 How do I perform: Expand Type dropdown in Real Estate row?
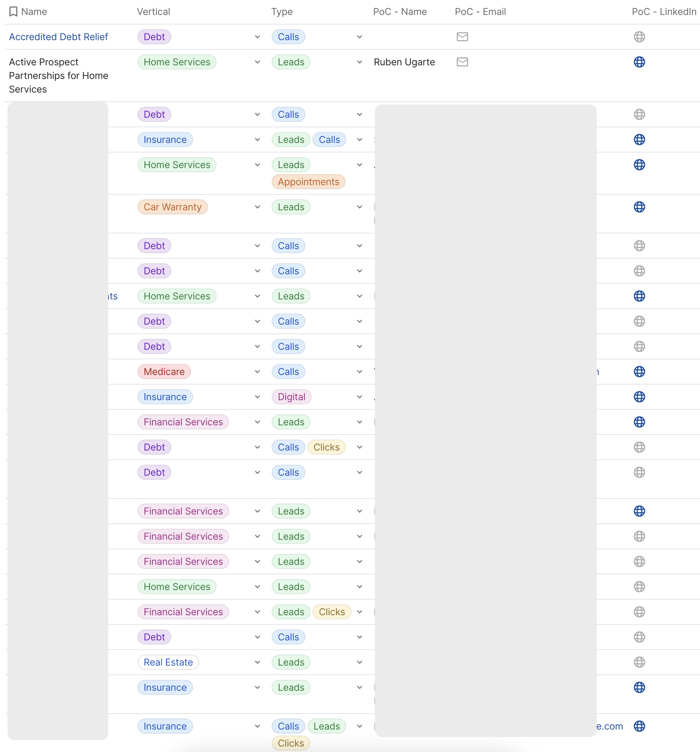[x=360, y=662]
